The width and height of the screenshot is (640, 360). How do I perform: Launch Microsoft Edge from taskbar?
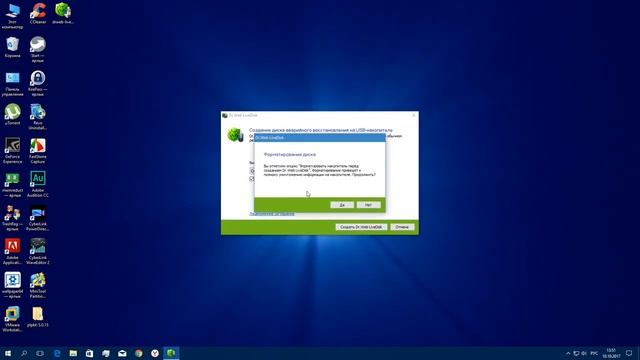(x=57, y=353)
